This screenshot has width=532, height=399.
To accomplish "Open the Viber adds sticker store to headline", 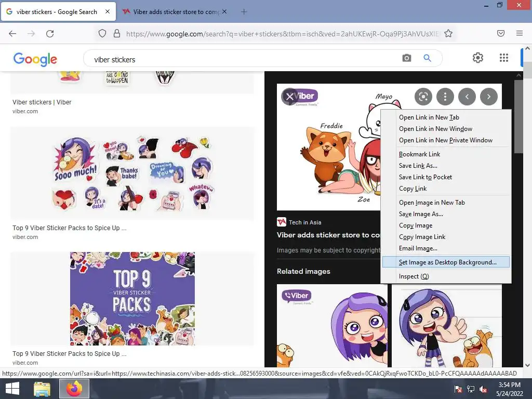I will [328, 235].
